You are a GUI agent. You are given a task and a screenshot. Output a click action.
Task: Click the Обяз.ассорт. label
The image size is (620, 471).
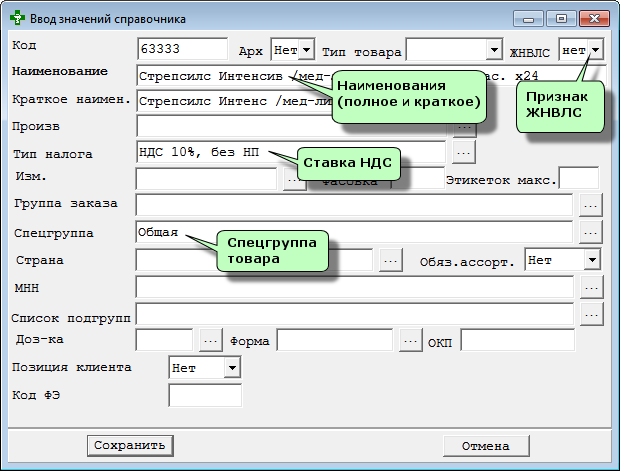pyautogui.click(x=467, y=262)
